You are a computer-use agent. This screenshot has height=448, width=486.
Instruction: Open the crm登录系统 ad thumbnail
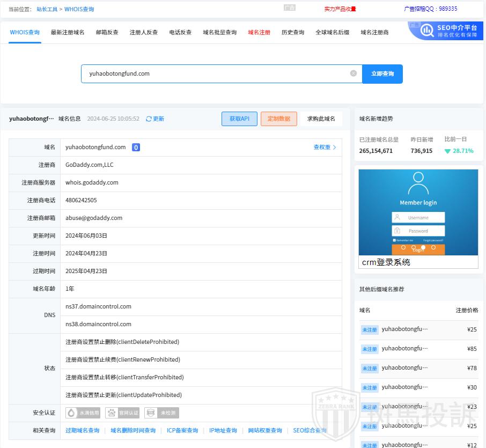point(418,218)
